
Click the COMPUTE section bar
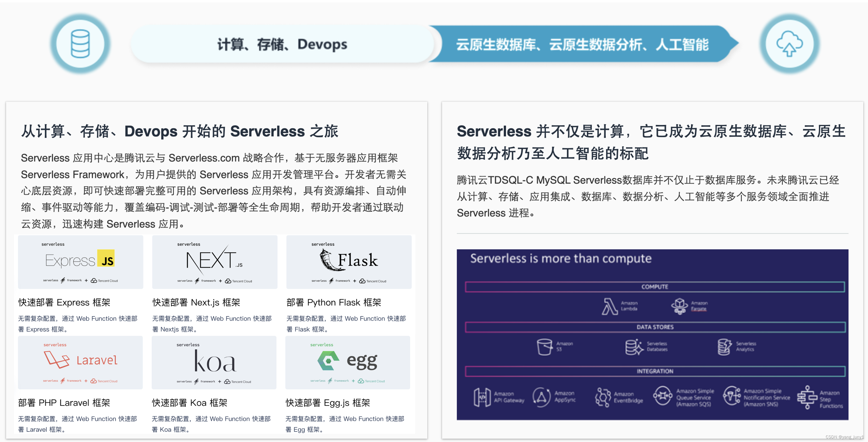(654, 287)
